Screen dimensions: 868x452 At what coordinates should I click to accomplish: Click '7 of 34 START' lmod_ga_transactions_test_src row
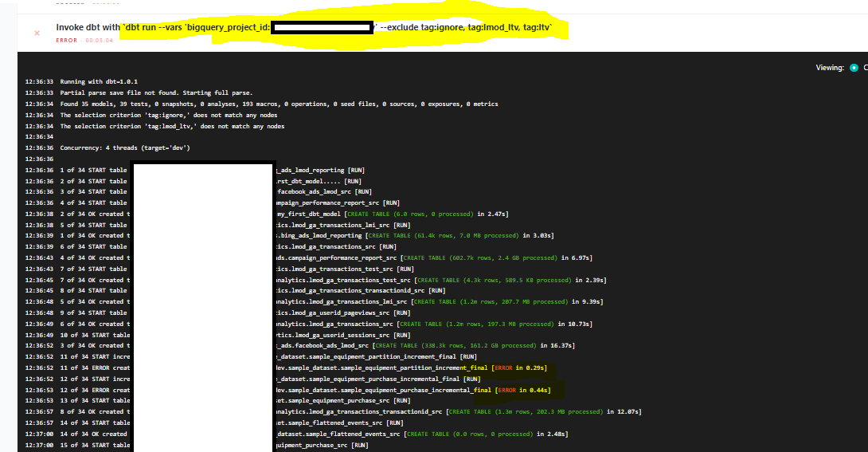[x=219, y=269]
